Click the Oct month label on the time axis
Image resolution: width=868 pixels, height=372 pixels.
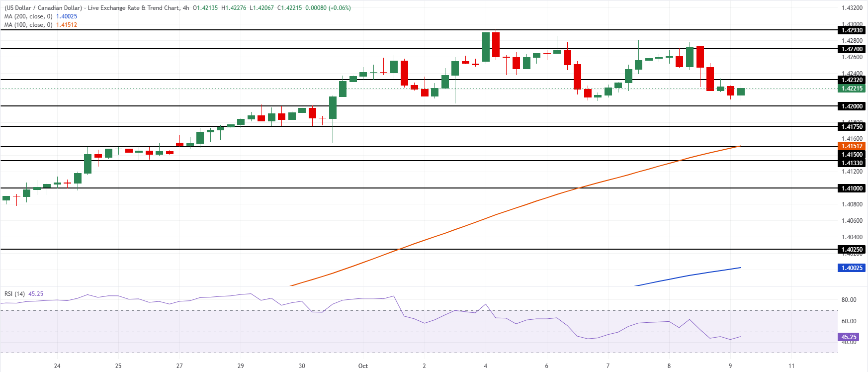click(x=363, y=366)
